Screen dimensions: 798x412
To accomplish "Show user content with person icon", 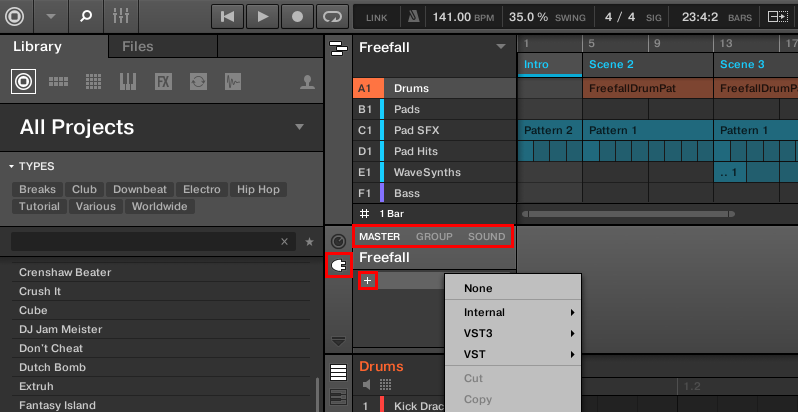I will point(307,81).
